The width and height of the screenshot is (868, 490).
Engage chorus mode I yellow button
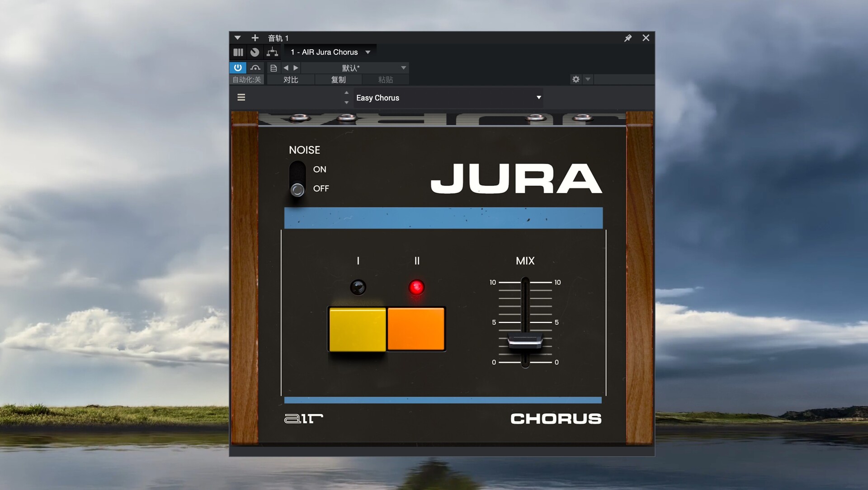[x=357, y=329]
